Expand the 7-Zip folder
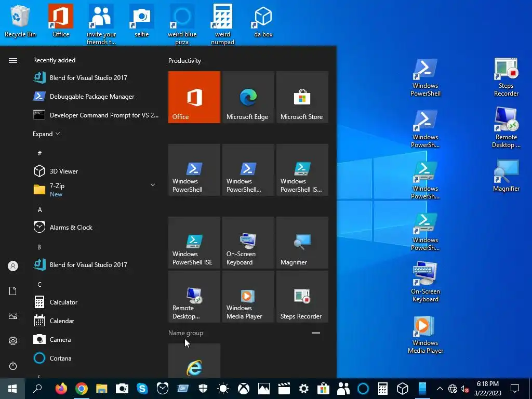The width and height of the screenshot is (532, 399). click(95, 190)
